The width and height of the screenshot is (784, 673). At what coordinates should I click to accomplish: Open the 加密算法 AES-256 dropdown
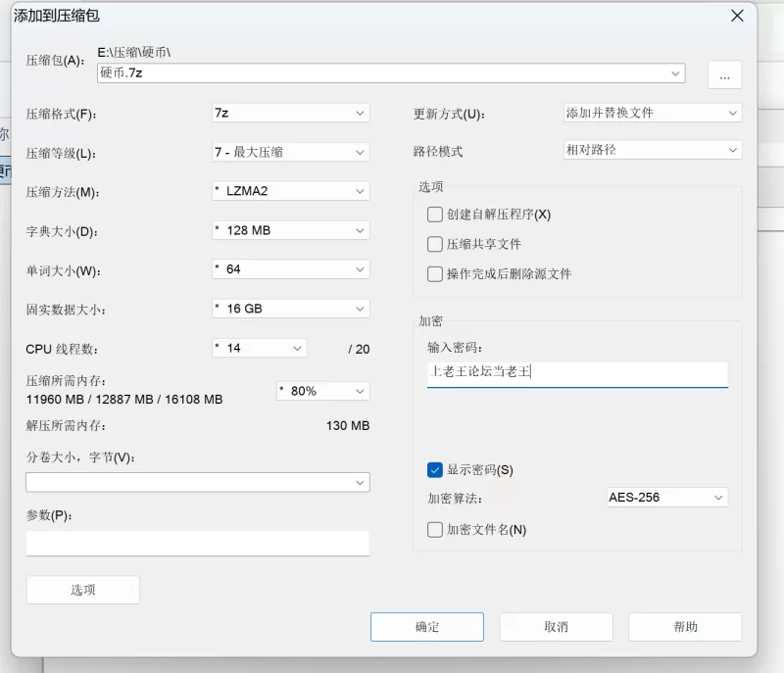point(666,498)
